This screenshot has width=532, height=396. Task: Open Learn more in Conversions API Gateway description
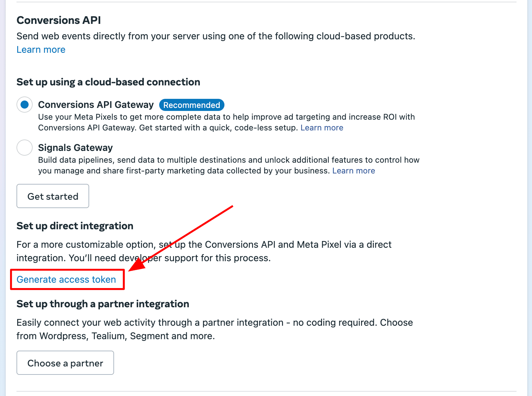[x=322, y=128]
